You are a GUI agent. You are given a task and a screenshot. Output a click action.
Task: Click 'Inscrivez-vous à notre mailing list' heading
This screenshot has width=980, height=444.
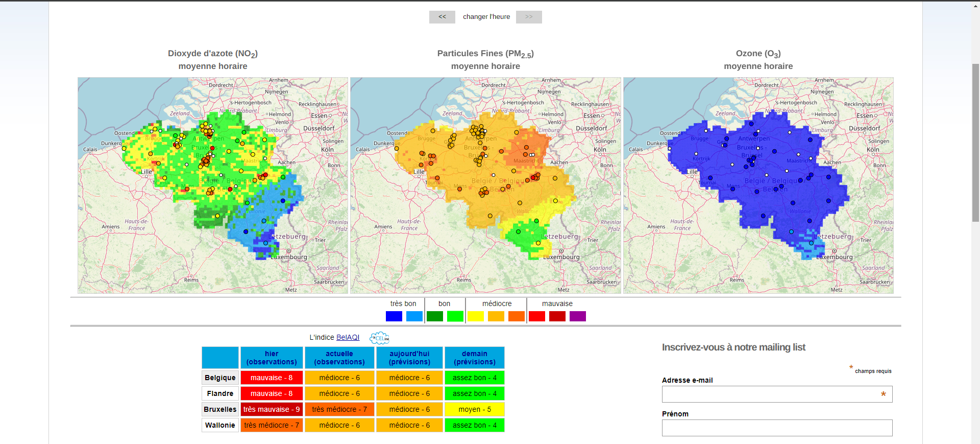pyautogui.click(x=733, y=347)
